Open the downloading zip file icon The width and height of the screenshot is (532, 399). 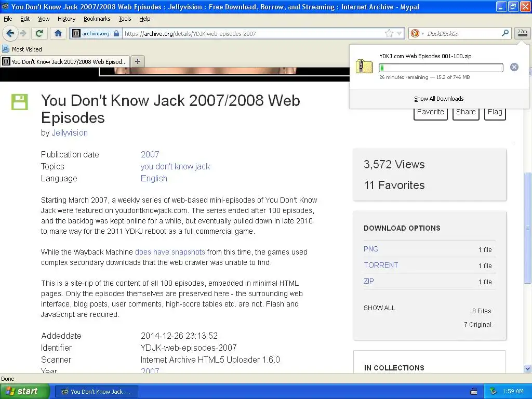pos(364,66)
